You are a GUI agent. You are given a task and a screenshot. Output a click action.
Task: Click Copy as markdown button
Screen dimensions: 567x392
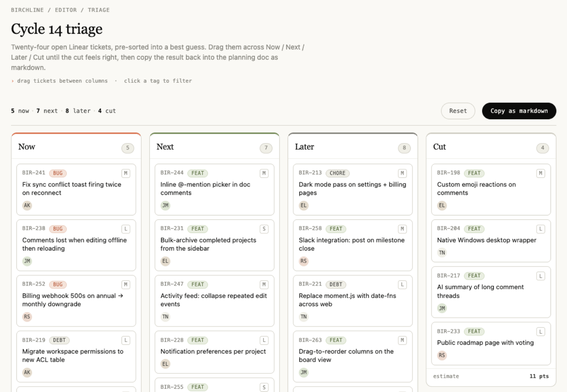(519, 111)
